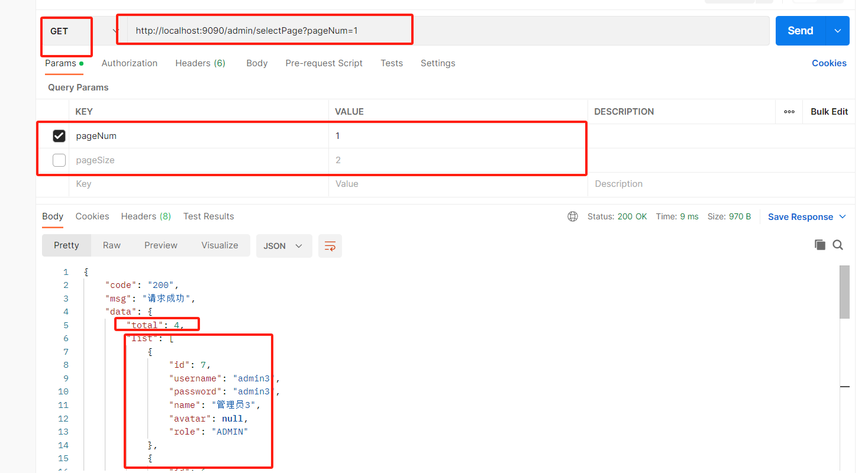Viewport: 868px width, 473px height.
Task: Search the response with the magnifier icon
Action: pos(838,245)
